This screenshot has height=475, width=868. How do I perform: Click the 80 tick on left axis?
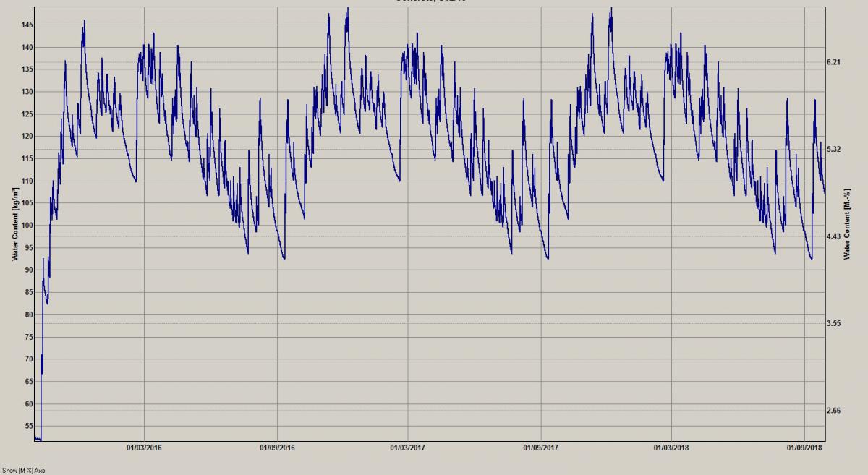tap(30, 314)
